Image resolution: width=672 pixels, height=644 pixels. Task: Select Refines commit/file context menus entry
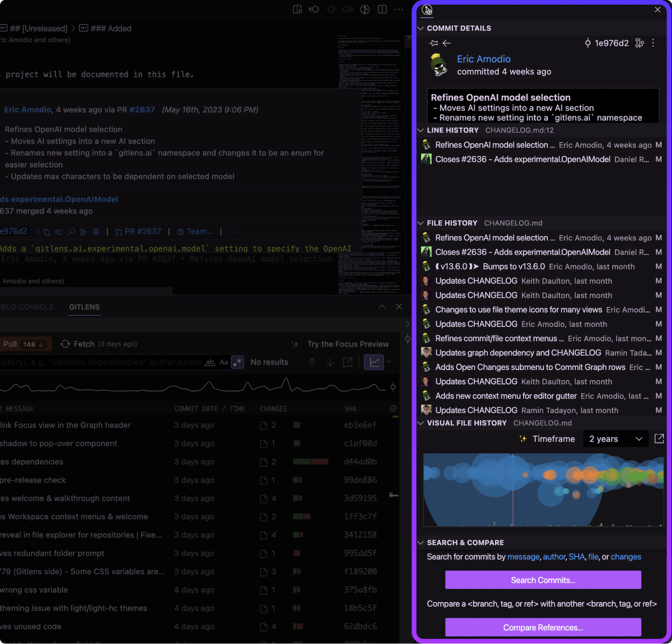coord(542,339)
